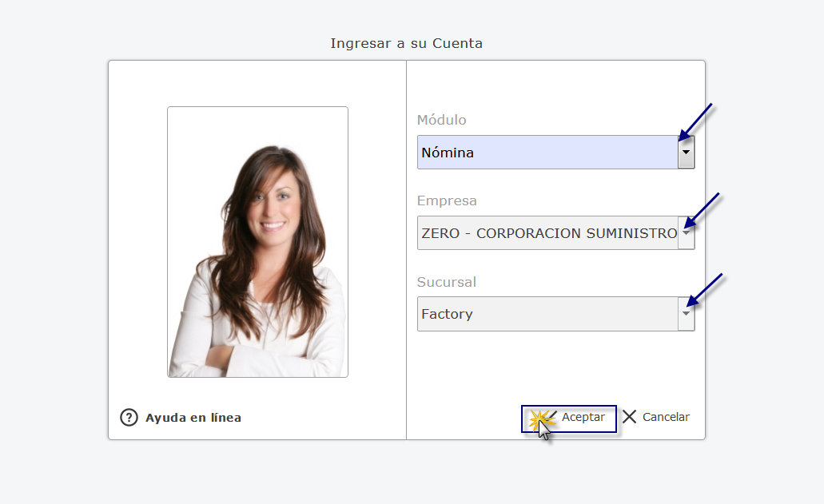Expand the Empresa dropdown arrow

point(686,233)
